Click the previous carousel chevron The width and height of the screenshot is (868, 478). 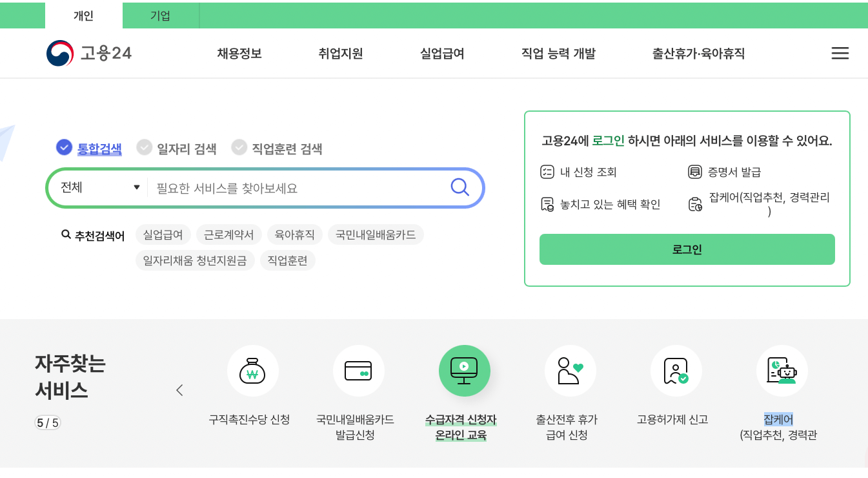click(179, 390)
